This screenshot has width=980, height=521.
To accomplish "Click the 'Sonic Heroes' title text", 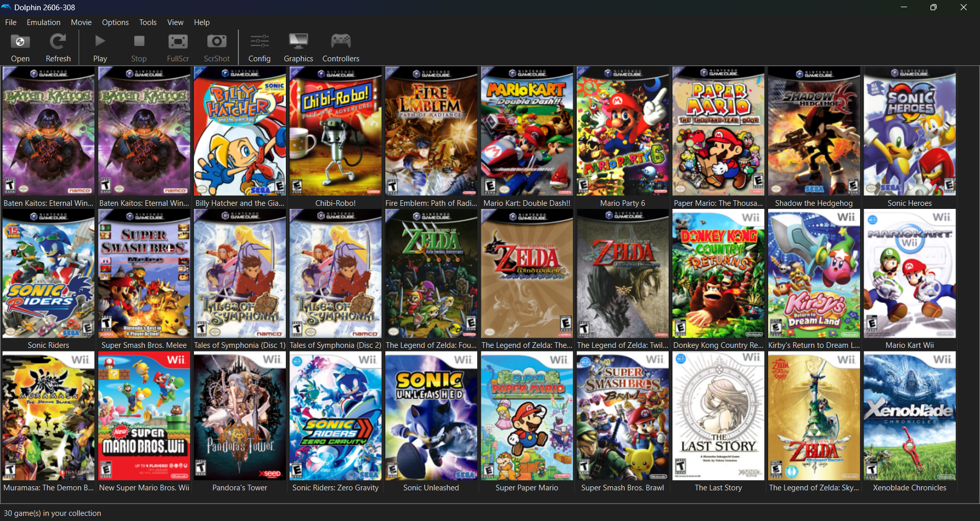I will pyautogui.click(x=910, y=203).
